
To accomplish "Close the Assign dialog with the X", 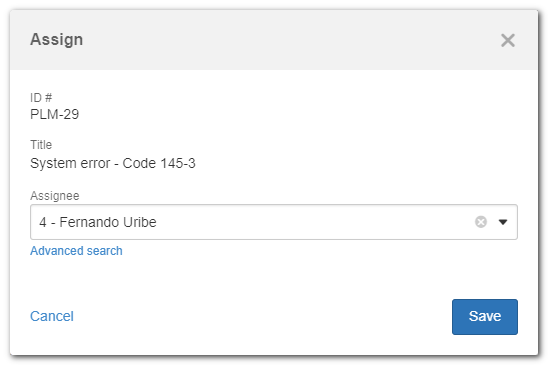I will tap(508, 40).
